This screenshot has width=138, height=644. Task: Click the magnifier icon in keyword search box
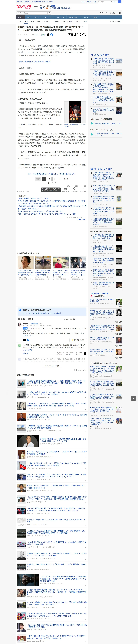[49, 13]
